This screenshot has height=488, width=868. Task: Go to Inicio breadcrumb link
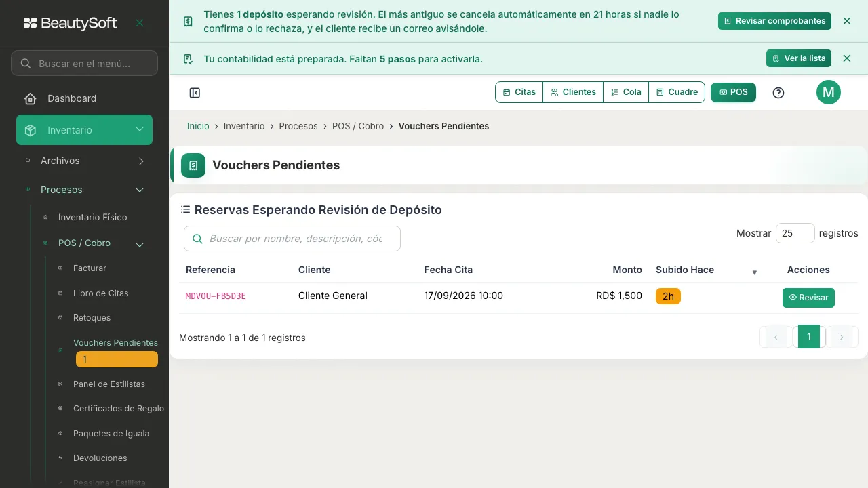click(x=198, y=126)
